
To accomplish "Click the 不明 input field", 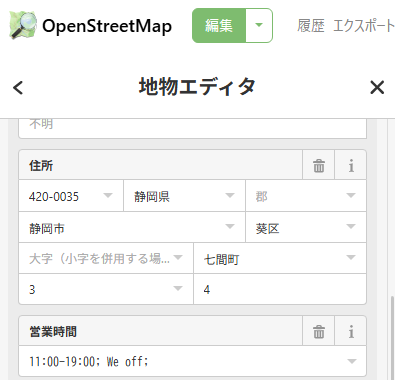I will [x=192, y=128].
